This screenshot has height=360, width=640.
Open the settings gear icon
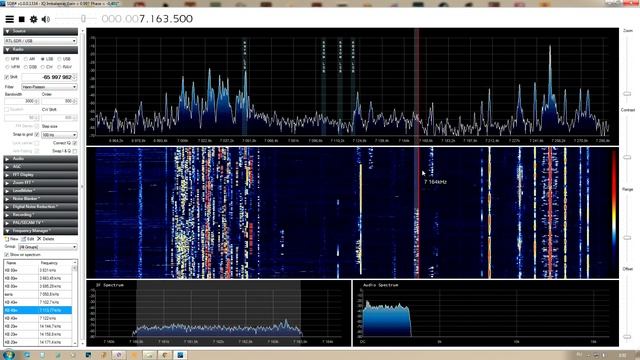(33, 19)
